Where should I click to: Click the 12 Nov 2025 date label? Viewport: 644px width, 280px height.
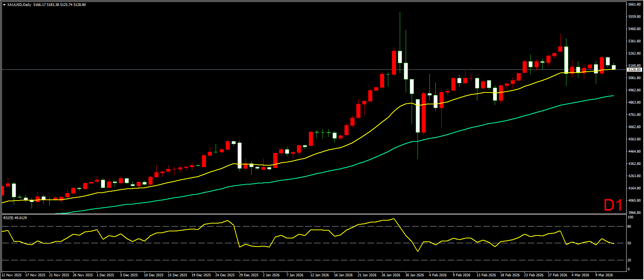click(12, 275)
